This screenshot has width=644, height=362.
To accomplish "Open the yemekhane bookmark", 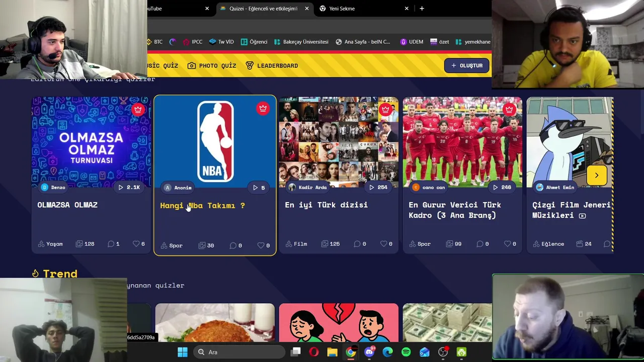I will coord(473,42).
